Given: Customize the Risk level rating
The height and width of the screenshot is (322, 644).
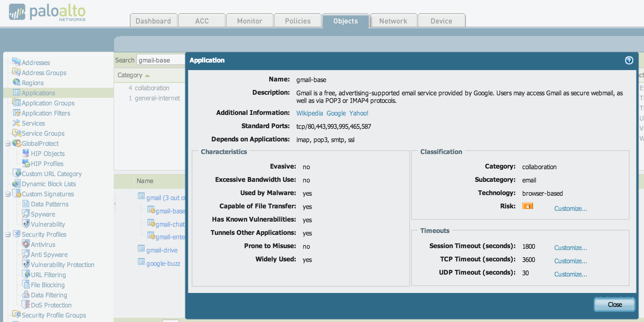Looking at the screenshot, I should point(570,208).
